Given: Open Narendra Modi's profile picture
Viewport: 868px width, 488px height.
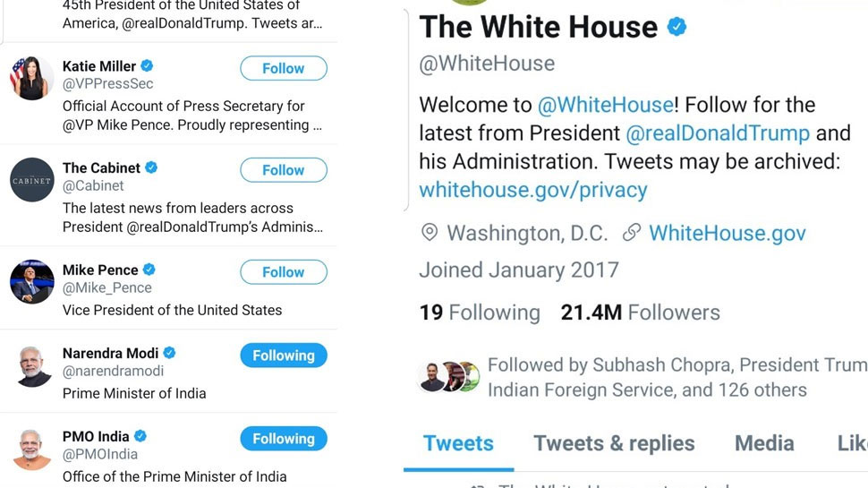Looking at the screenshot, I should click(31, 365).
